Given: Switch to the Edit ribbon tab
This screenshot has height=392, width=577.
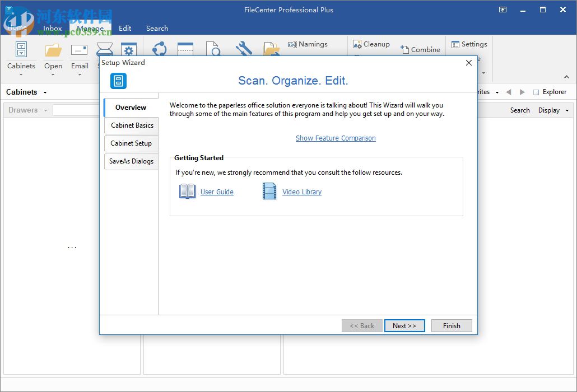Looking at the screenshot, I should tap(125, 28).
